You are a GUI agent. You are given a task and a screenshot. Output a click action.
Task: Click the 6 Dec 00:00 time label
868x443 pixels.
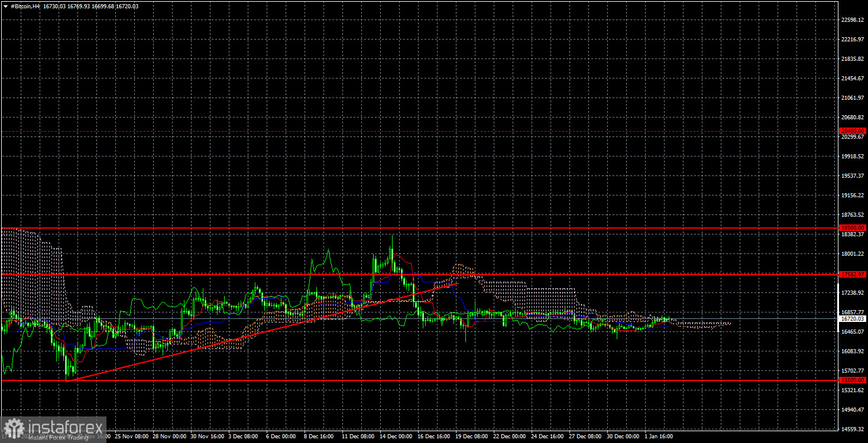281,437
